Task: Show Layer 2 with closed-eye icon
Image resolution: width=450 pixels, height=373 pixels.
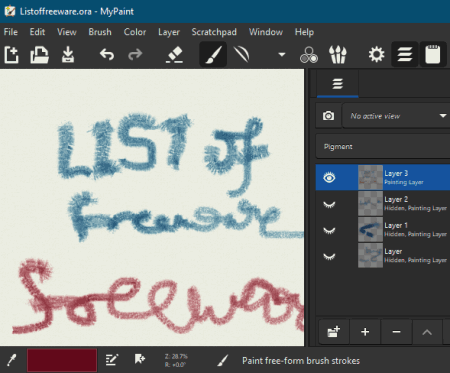Action: tap(329, 204)
